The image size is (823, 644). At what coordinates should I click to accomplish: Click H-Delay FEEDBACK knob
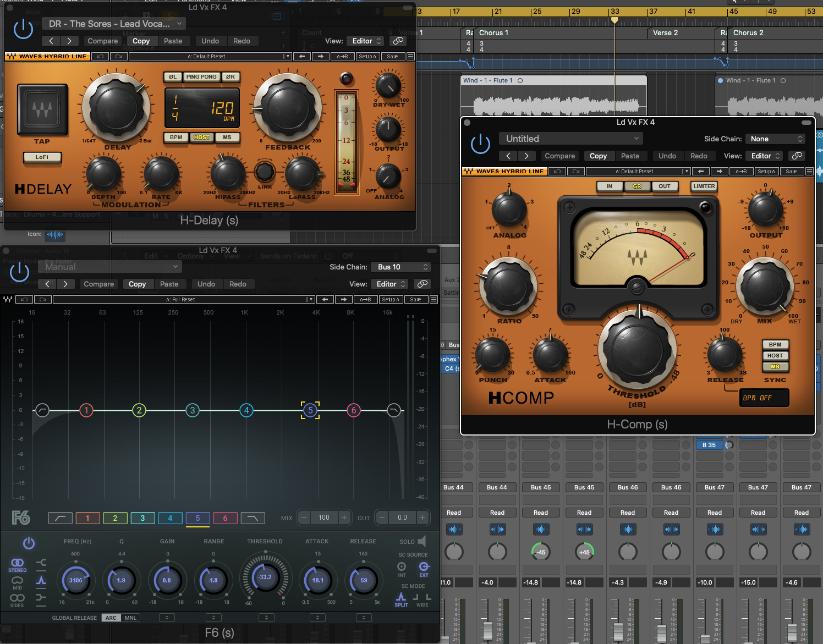coord(288,107)
